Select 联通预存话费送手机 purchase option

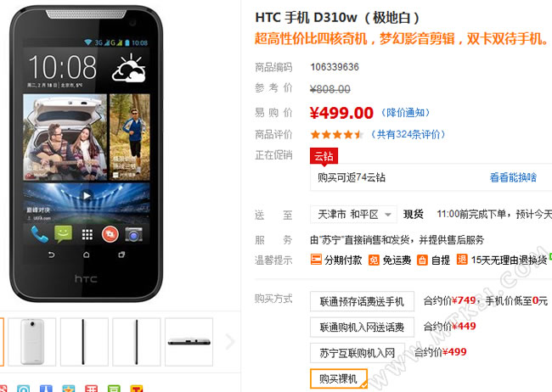pyautogui.click(x=362, y=301)
